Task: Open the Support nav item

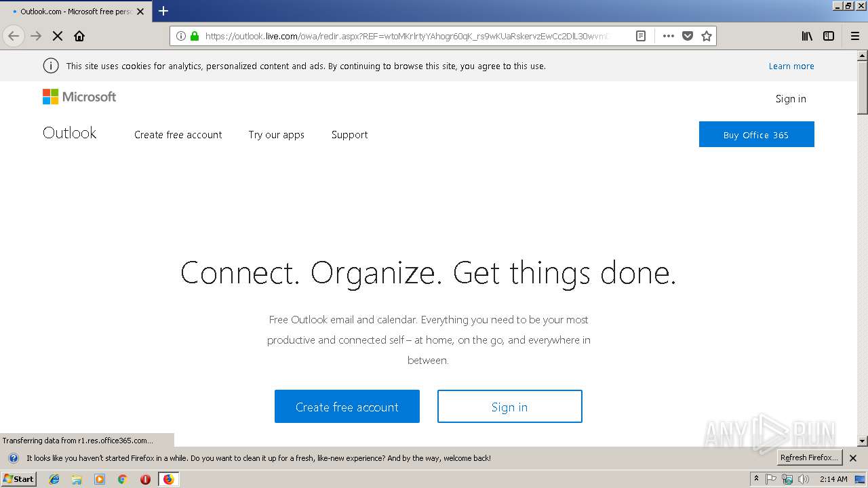Action: [x=350, y=135]
